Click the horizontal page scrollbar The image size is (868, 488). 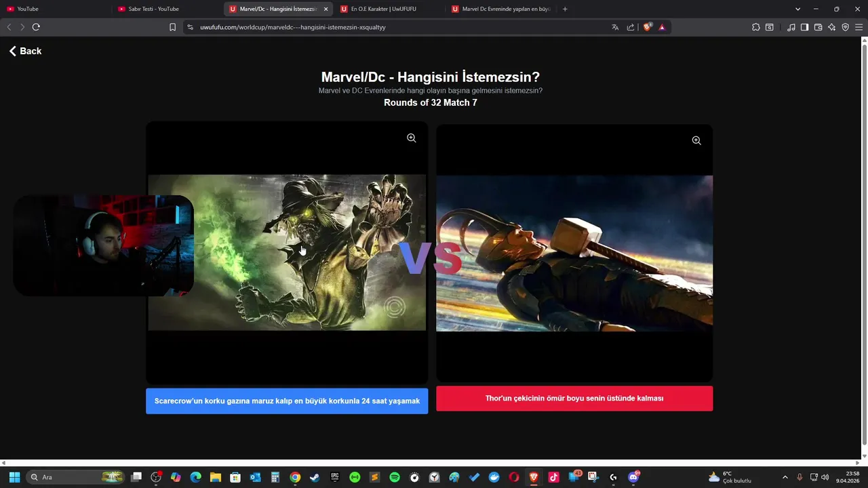(x=430, y=463)
